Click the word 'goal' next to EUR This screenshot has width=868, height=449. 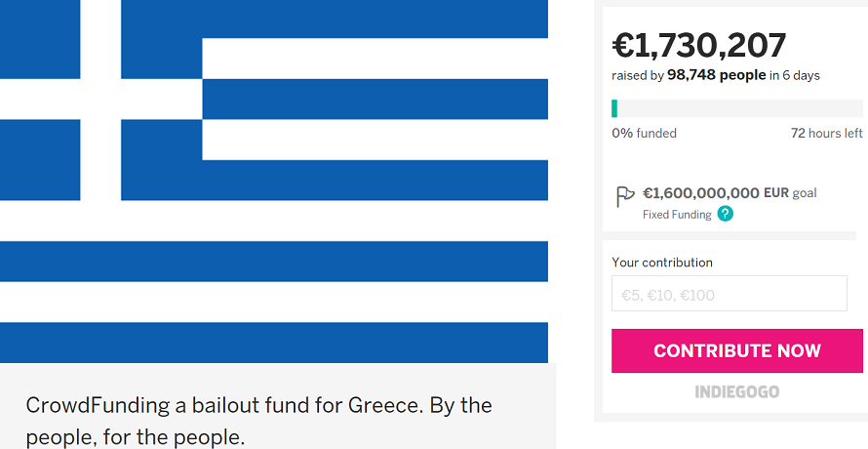pyautogui.click(x=805, y=193)
